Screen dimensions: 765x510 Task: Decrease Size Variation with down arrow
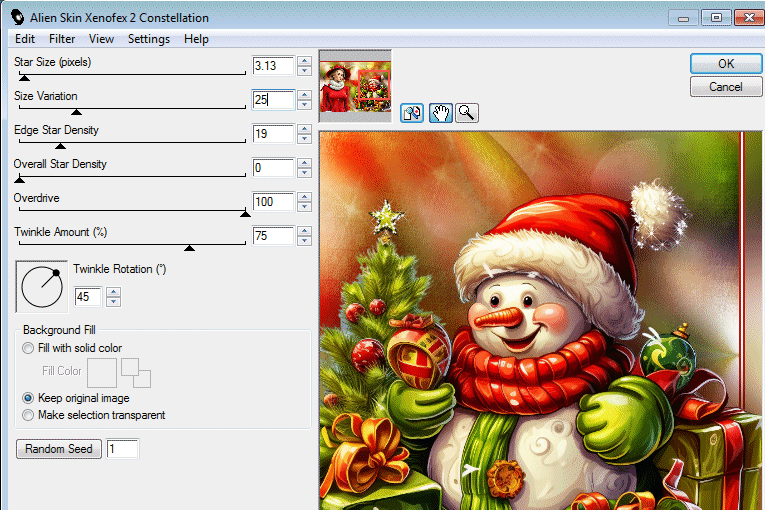point(304,104)
